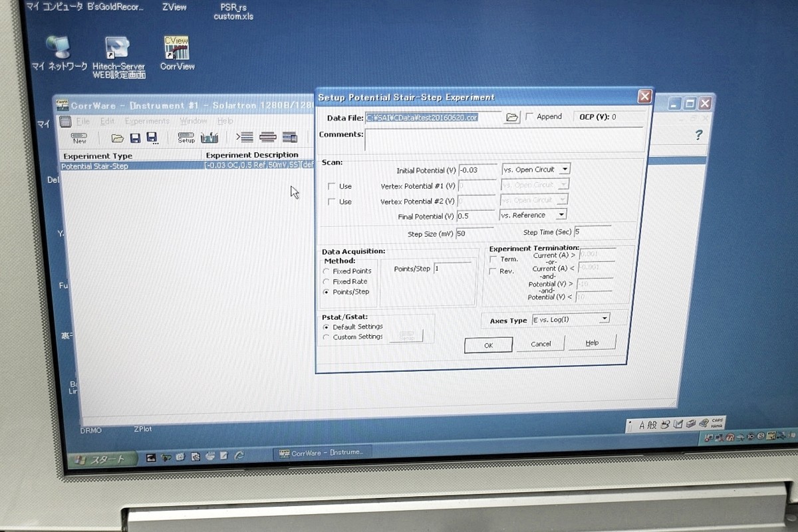Enable Use for Vertex Potential #1
This screenshot has width=798, height=532.
[332, 186]
